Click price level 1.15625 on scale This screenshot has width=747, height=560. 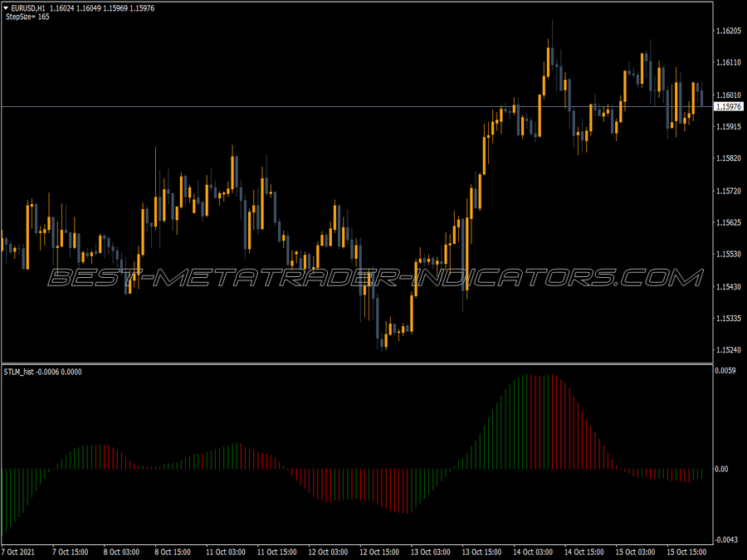pos(729,222)
